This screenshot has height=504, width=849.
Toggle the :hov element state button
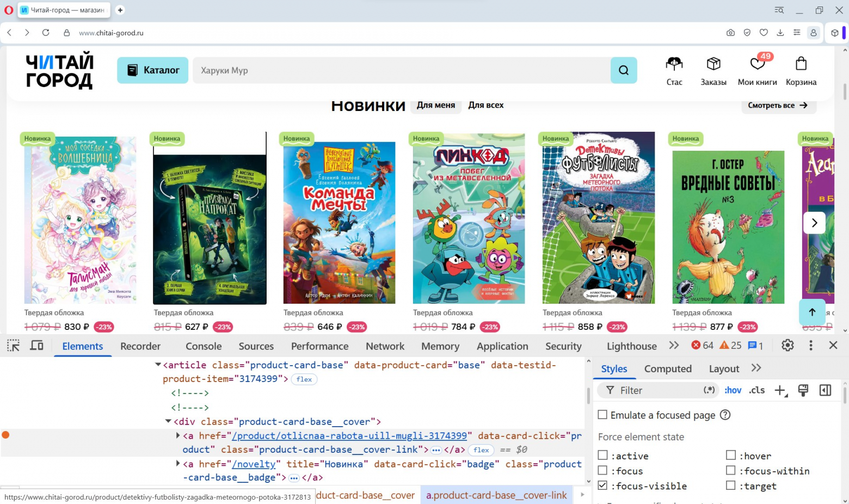click(733, 390)
